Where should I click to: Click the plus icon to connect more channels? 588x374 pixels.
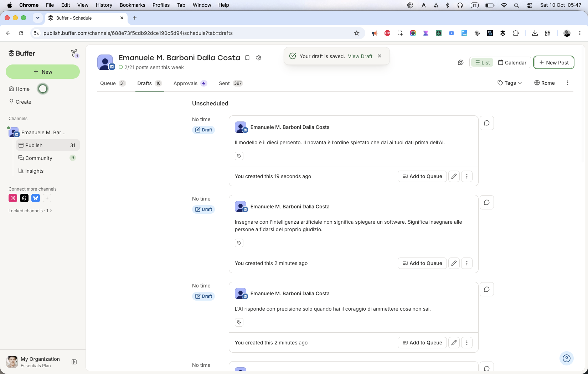pyautogui.click(x=47, y=198)
